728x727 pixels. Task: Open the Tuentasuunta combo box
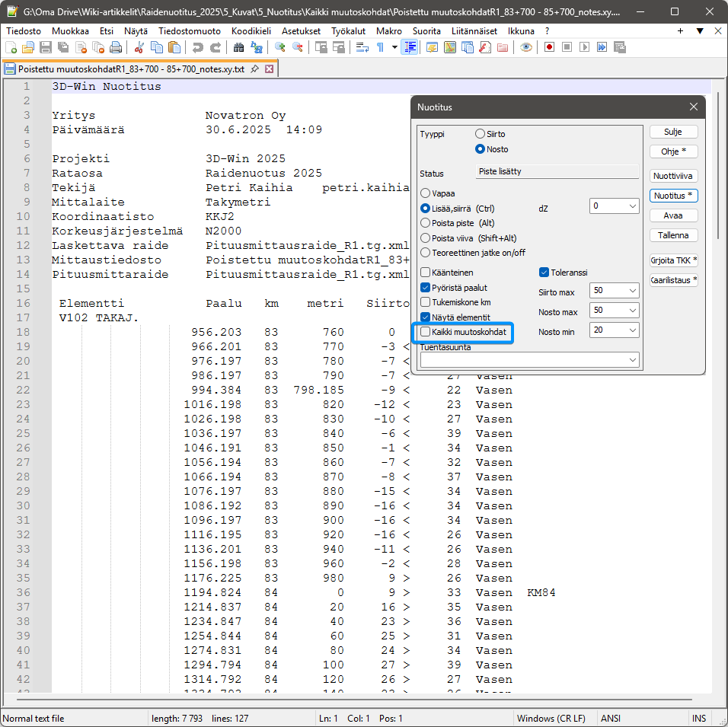(633, 360)
